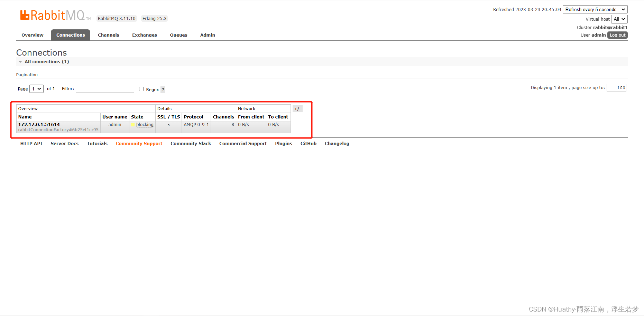Click the Log out button
The height and width of the screenshot is (316, 644).
tap(617, 35)
